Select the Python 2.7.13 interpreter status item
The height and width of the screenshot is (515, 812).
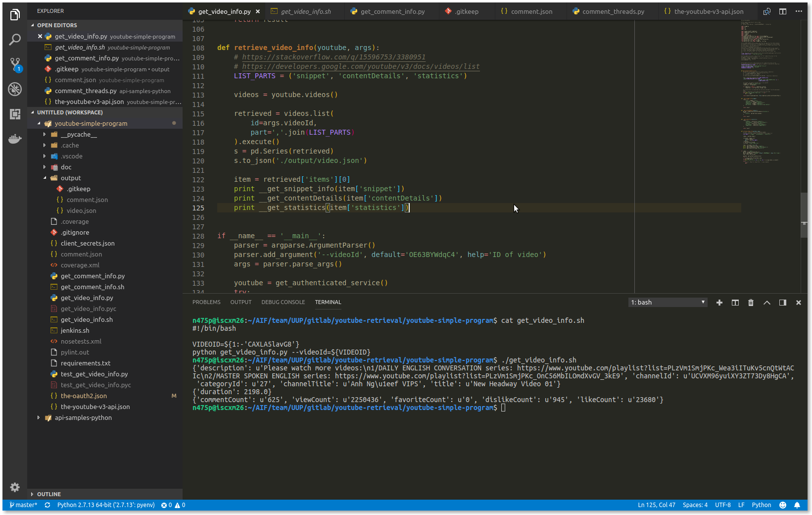click(106, 505)
